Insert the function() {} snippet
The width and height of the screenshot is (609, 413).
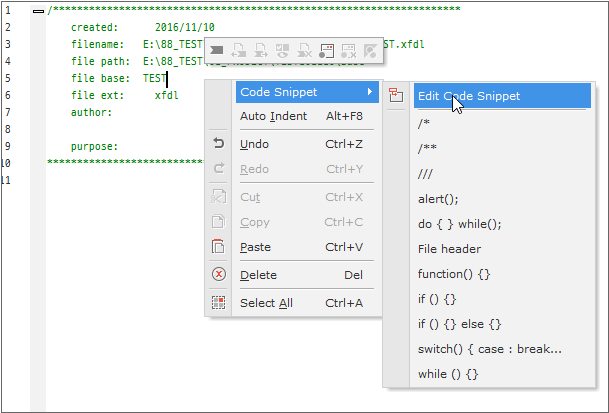point(455,274)
